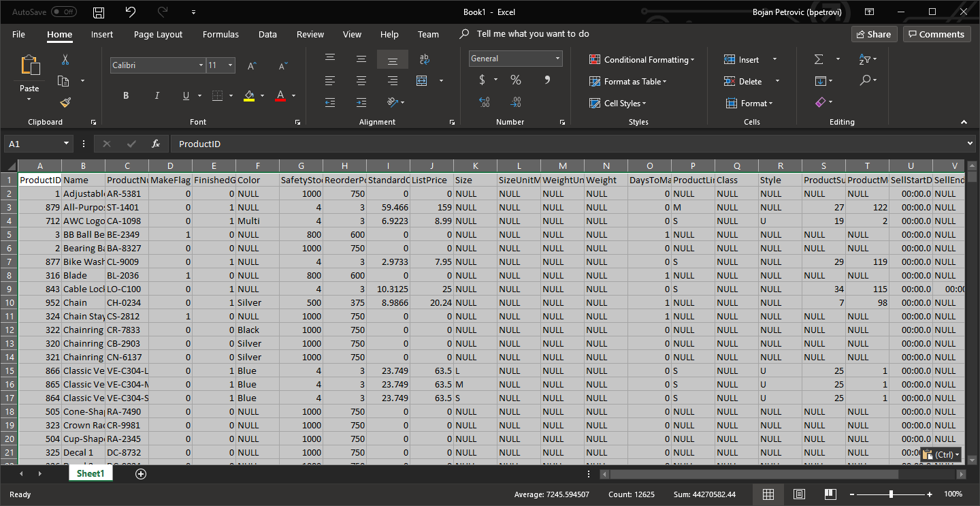
Task: Open the font name dropdown
Action: pos(201,65)
